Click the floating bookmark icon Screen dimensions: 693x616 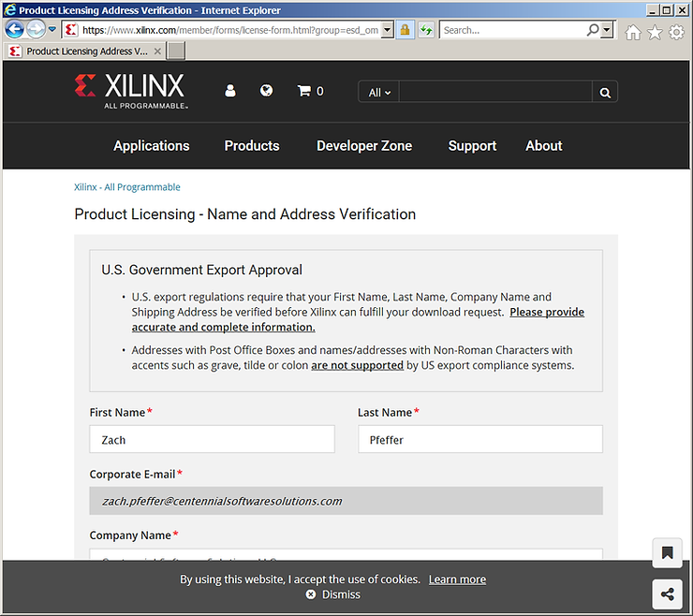668,553
